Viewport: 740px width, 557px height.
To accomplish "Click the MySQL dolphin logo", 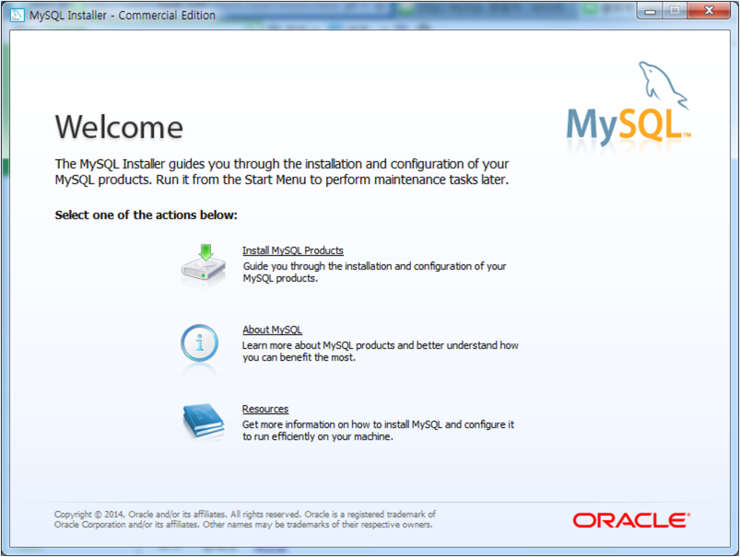I will coord(628,103).
